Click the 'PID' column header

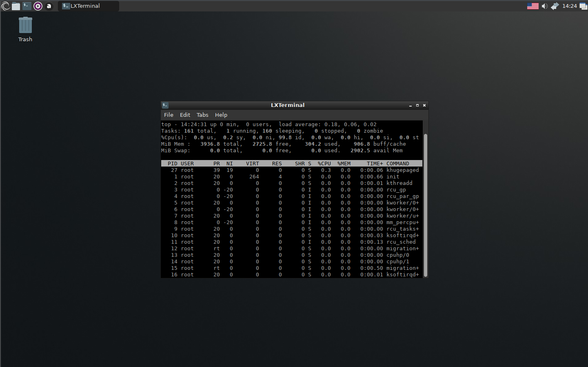173,164
